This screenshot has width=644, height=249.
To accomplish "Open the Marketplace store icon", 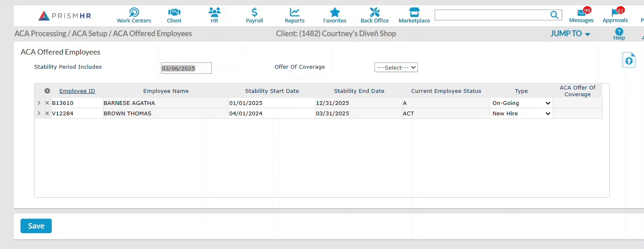I will (x=414, y=12).
